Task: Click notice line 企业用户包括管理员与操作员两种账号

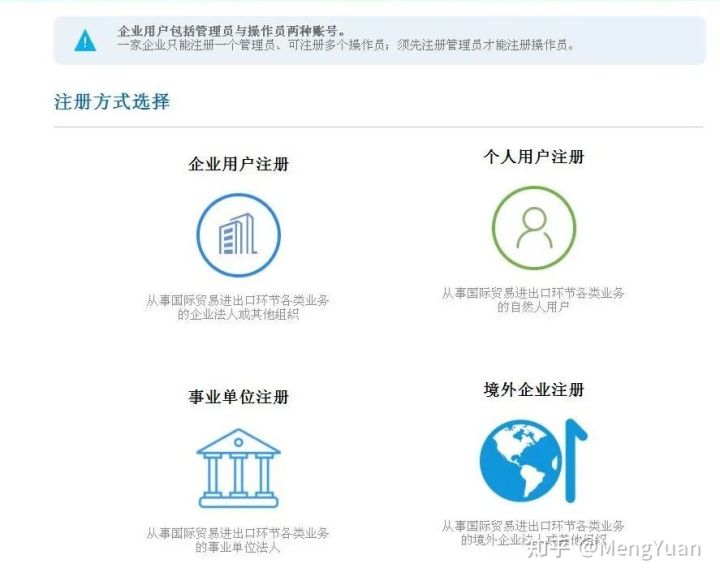Action: [231, 31]
